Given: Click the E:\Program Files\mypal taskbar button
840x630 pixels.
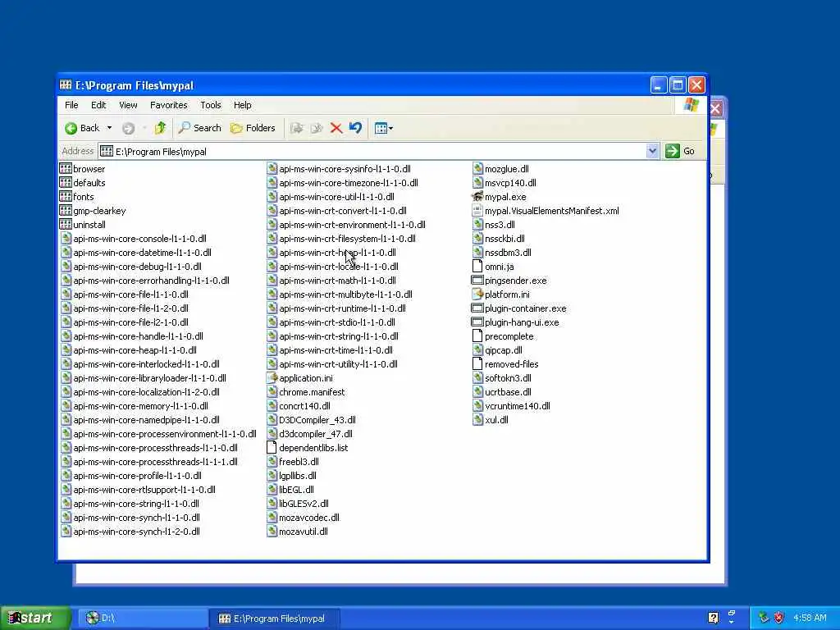Looking at the screenshot, I should coord(274,619).
